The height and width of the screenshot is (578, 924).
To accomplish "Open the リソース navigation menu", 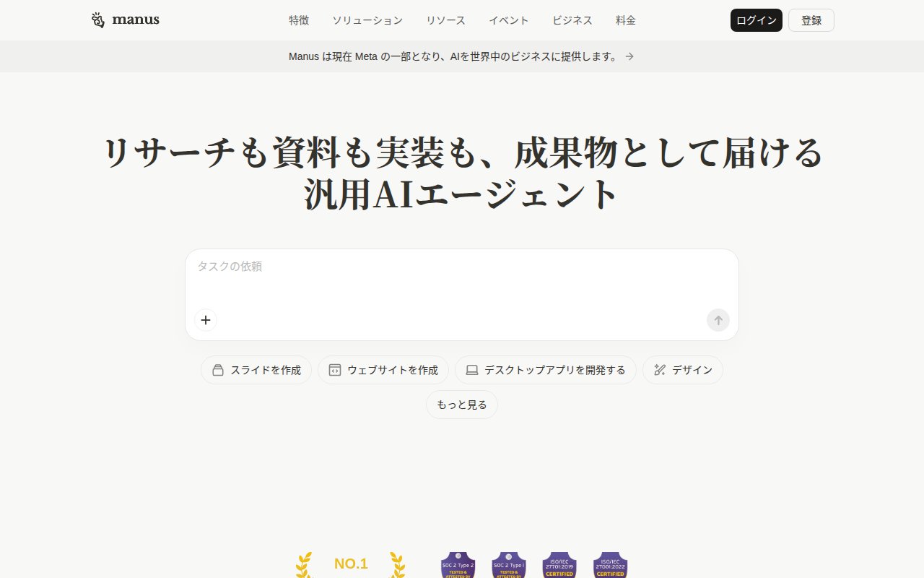I will click(x=445, y=20).
